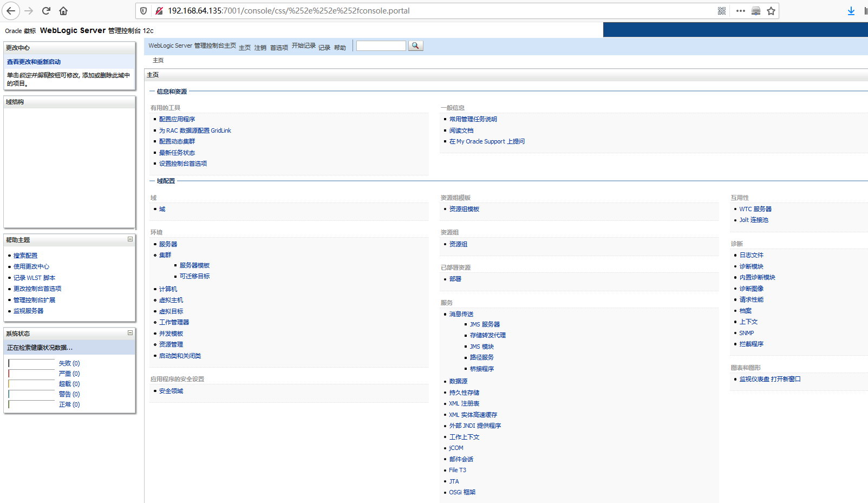Viewport: 868px width, 503px height.
Task: Click 虚拟主机 link
Action: click(171, 300)
